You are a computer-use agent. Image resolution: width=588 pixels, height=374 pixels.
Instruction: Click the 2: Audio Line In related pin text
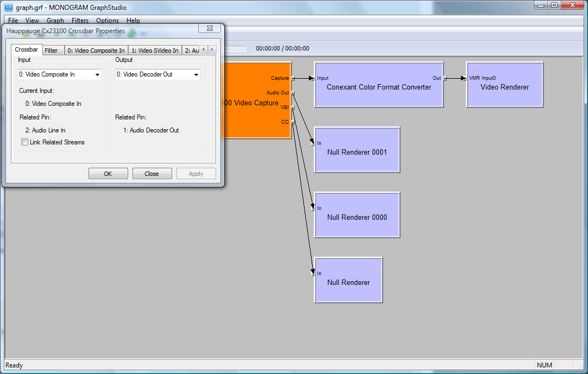46,130
